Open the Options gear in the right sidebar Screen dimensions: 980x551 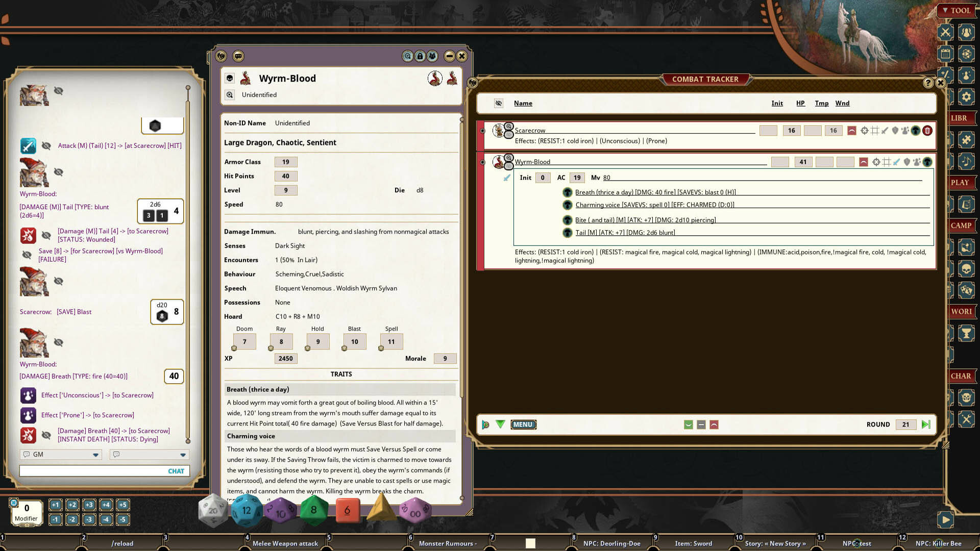966,97
